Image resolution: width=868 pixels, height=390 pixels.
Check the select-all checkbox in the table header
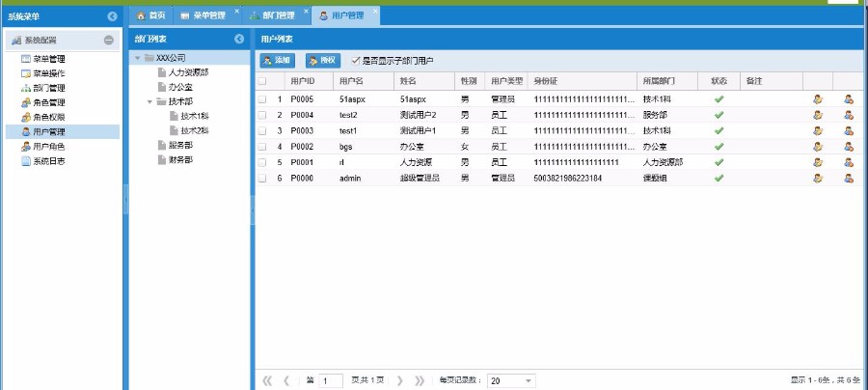point(262,81)
